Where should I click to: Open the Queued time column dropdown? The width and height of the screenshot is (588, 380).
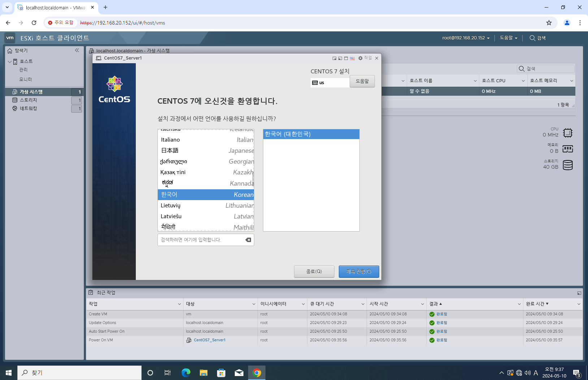tap(363, 304)
